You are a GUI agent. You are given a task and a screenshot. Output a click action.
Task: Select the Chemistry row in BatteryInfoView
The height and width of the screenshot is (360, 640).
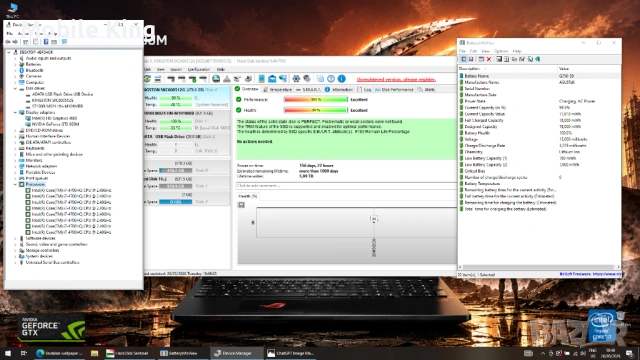pyautogui.click(x=539, y=152)
